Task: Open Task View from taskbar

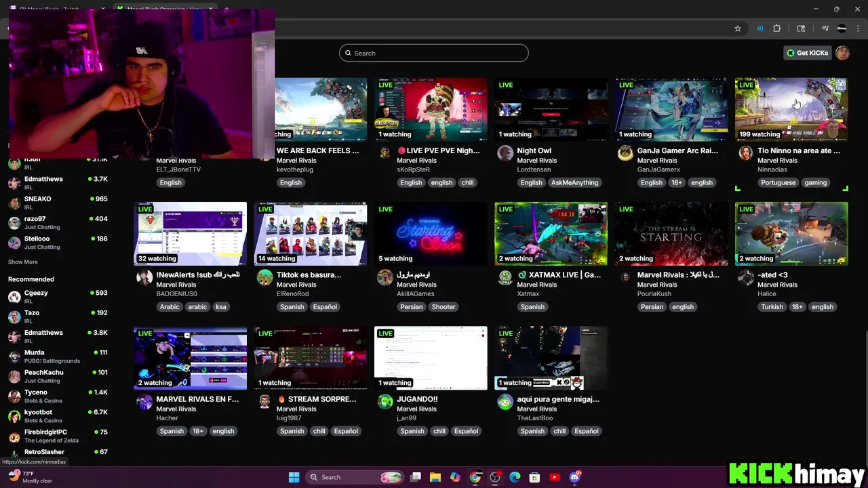Action: (416, 477)
